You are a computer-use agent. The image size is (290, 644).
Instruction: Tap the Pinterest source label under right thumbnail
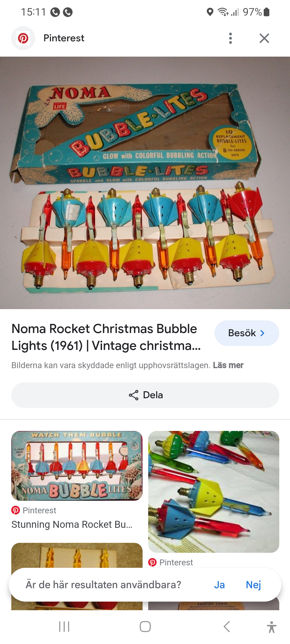point(176,562)
